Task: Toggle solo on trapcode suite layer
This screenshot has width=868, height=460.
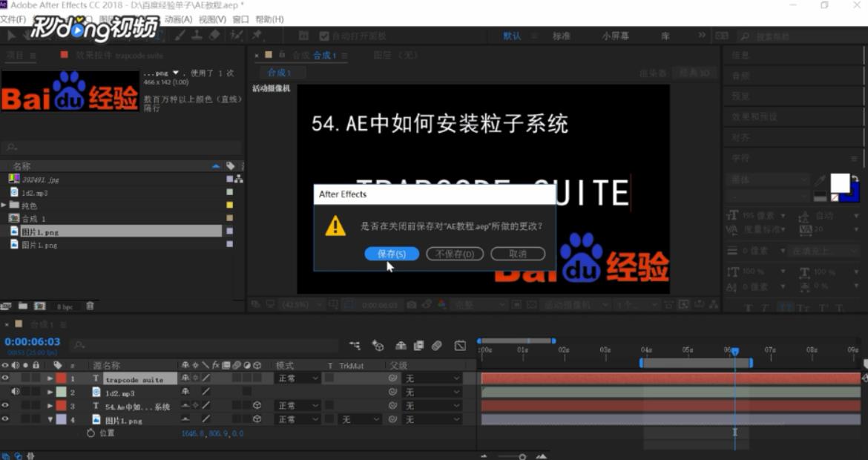Action: click(x=25, y=378)
